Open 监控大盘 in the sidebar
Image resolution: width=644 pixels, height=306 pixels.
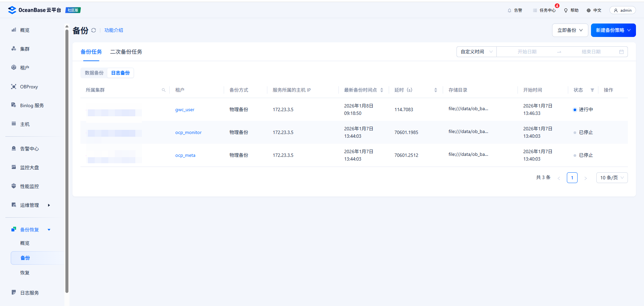pos(30,168)
